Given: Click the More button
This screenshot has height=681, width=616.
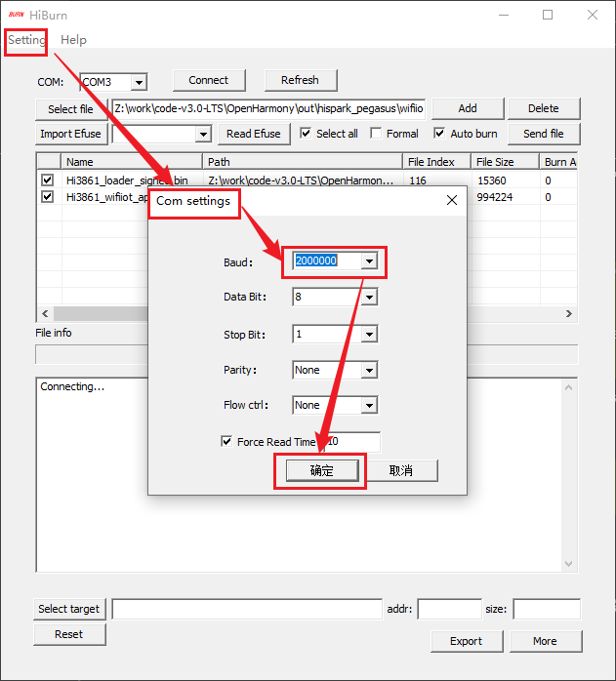Looking at the screenshot, I should 546,641.
